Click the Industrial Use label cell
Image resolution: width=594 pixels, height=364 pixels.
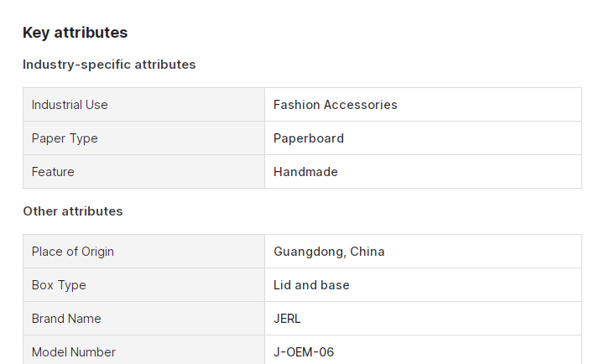pyautogui.click(x=144, y=105)
